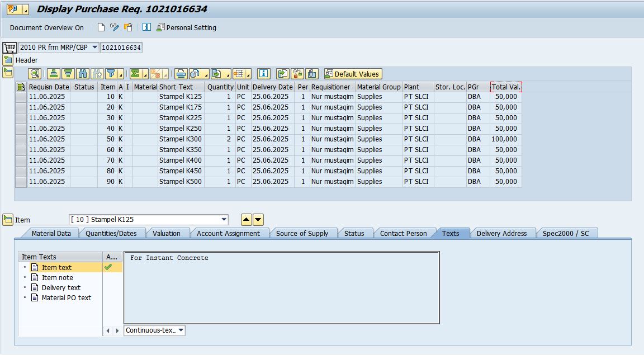Open the layout dropdown arrow

point(248,74)
